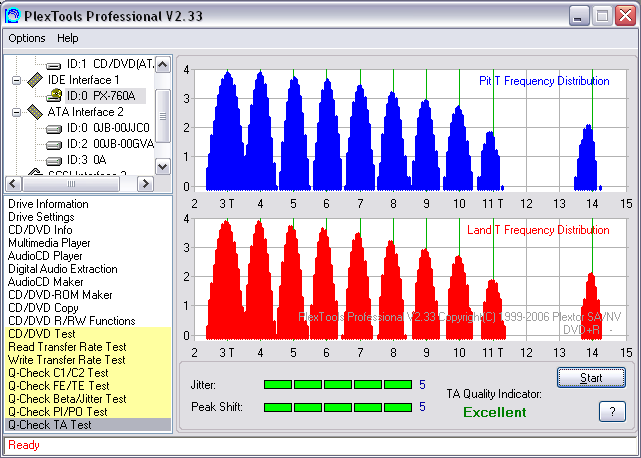Select ID:1 CD/DVD device entry
The height and width of the screenshot is (458, 641).
coord(110,64)
